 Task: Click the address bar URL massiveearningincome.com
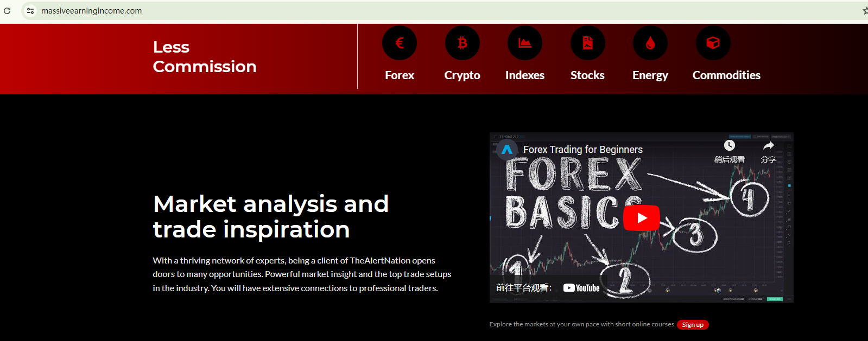click(x=91, y=11)
